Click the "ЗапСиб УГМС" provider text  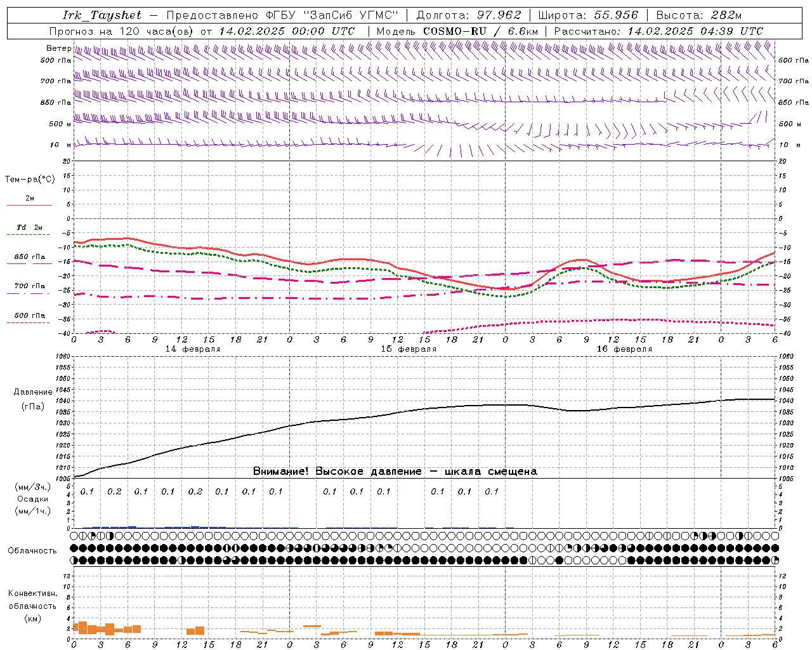point(351,15)
